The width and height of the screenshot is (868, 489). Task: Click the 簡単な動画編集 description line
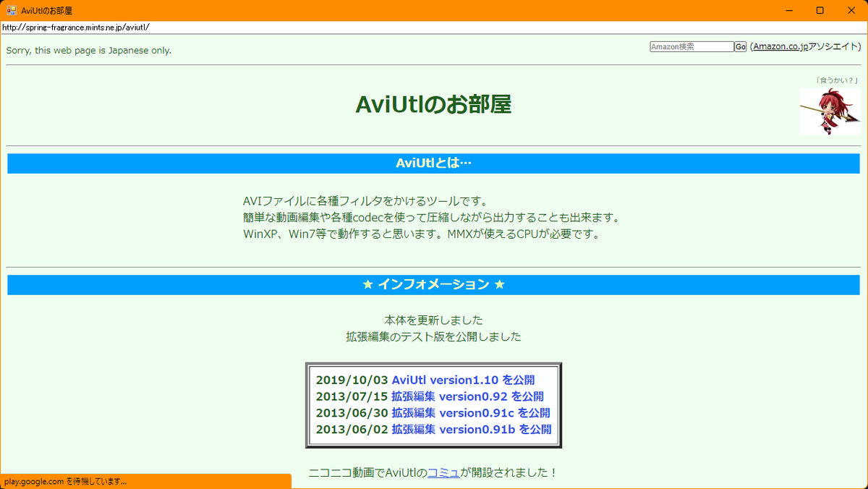tap(432, 218)
